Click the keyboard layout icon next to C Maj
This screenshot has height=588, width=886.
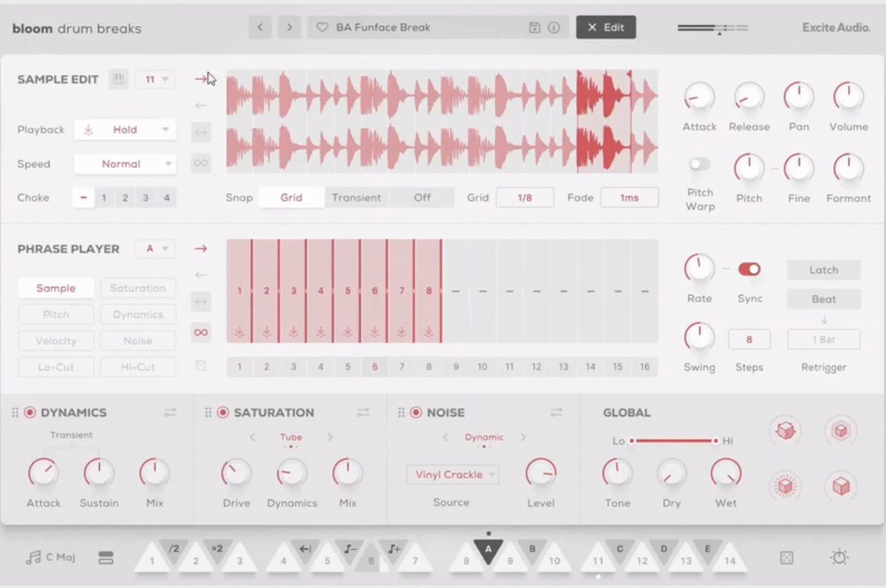click(106, 558)
